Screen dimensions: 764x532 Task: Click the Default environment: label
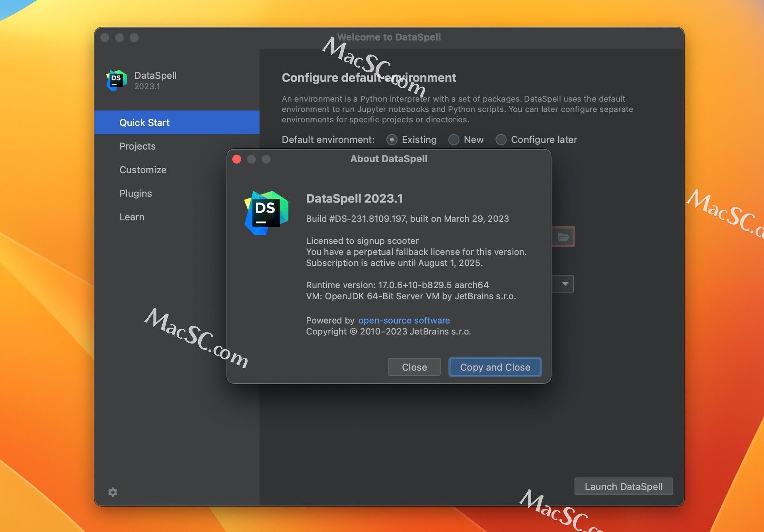point(328,140)
